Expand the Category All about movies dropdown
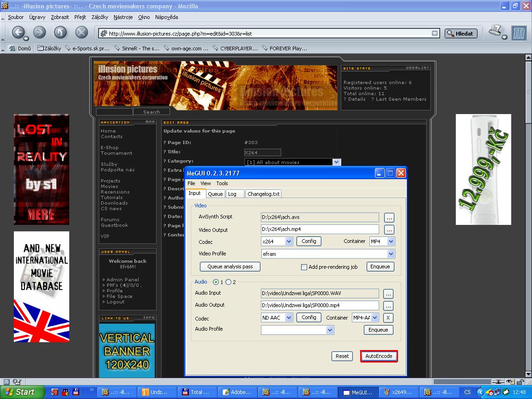Image resolution: width=532 pixels, height=399 pixels. tap(336, 162)
